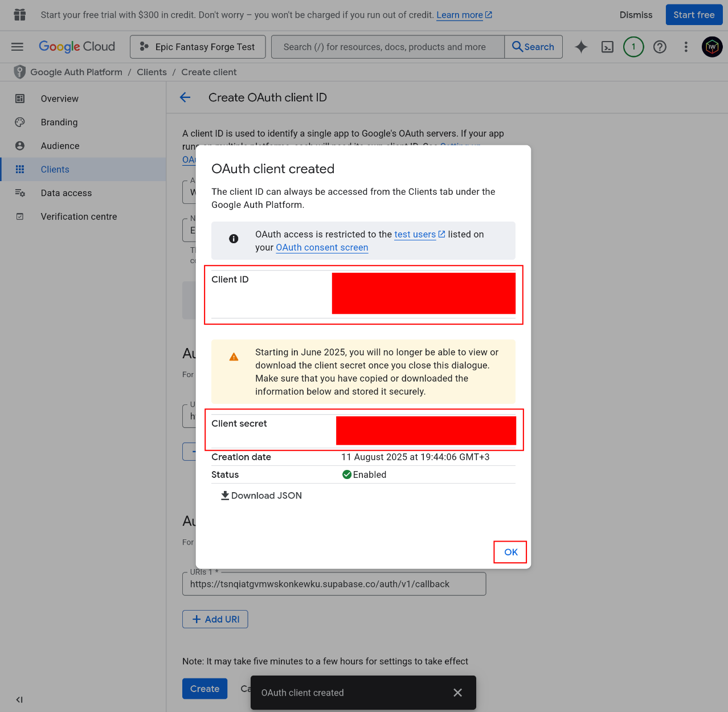The width and height of the screenshot is (728, 712).
Task: Click the Gemini AI assistant icon
Action: pyautogui.click(x=581, y=47)
